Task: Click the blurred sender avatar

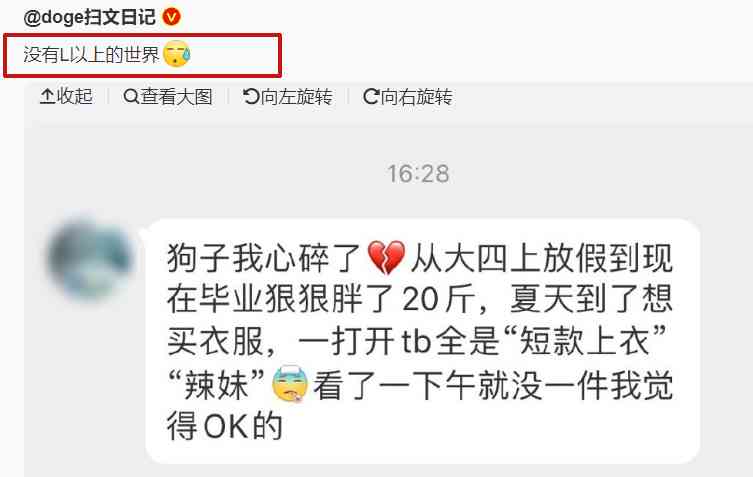Action: 89,258
